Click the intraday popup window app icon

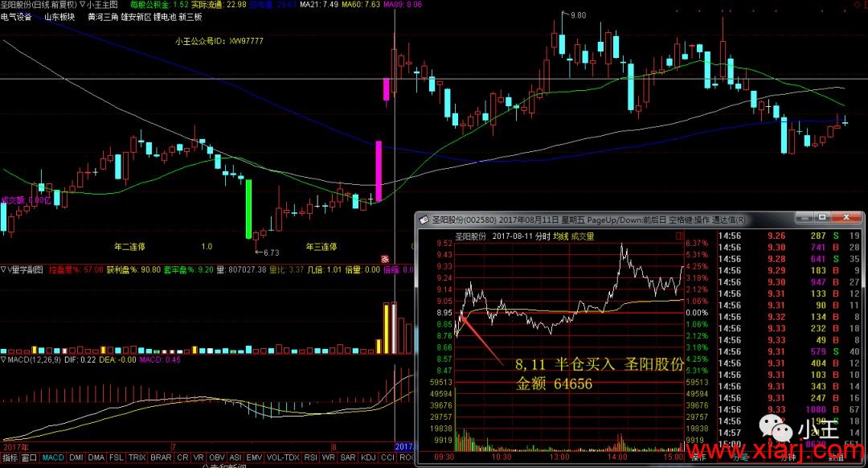[424, 220]
